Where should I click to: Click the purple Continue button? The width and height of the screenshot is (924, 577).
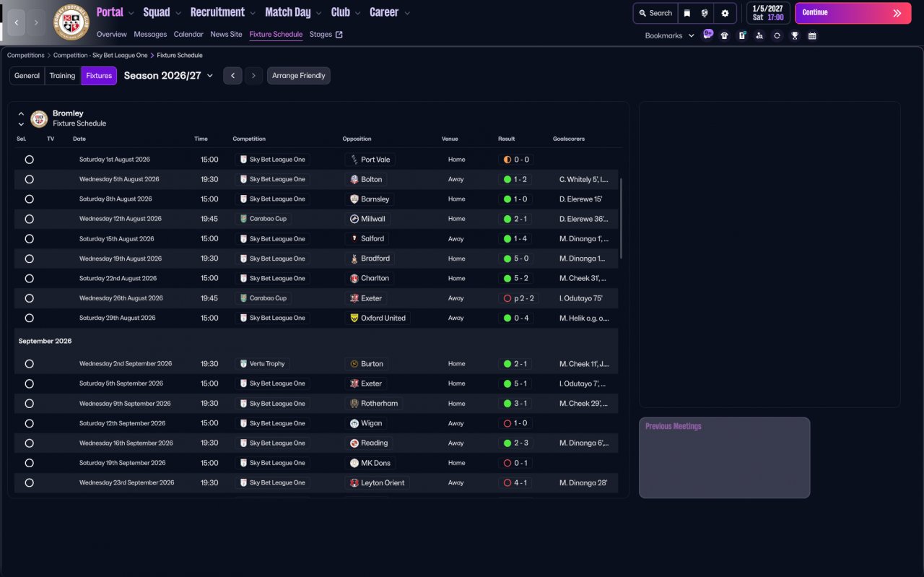[x=853, y=13]
